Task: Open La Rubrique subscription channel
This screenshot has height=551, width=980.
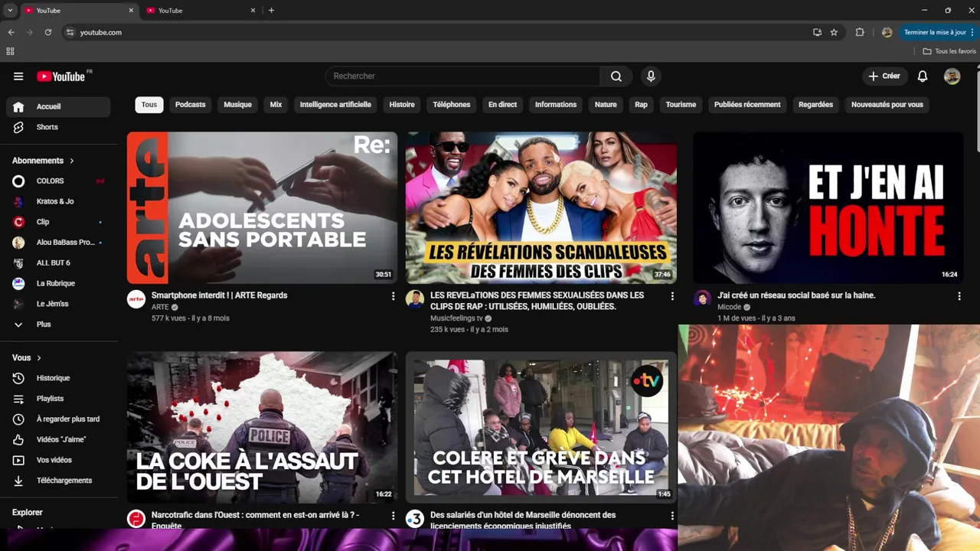Action: point(58,283)
